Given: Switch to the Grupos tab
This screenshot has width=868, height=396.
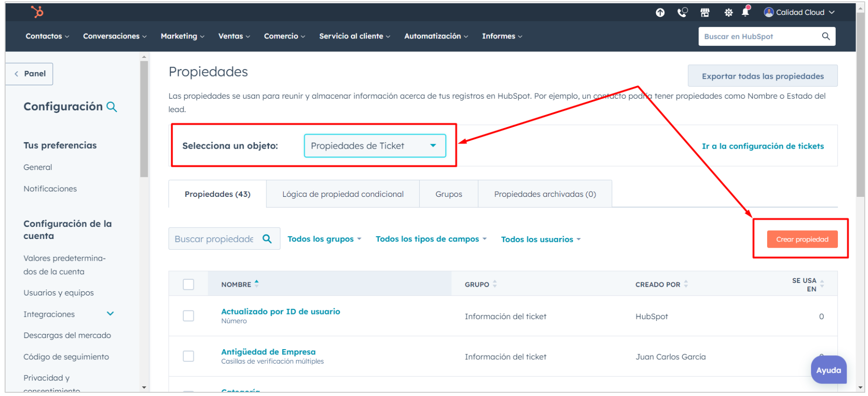Looking at the screenshot, I should pos(448,194).
